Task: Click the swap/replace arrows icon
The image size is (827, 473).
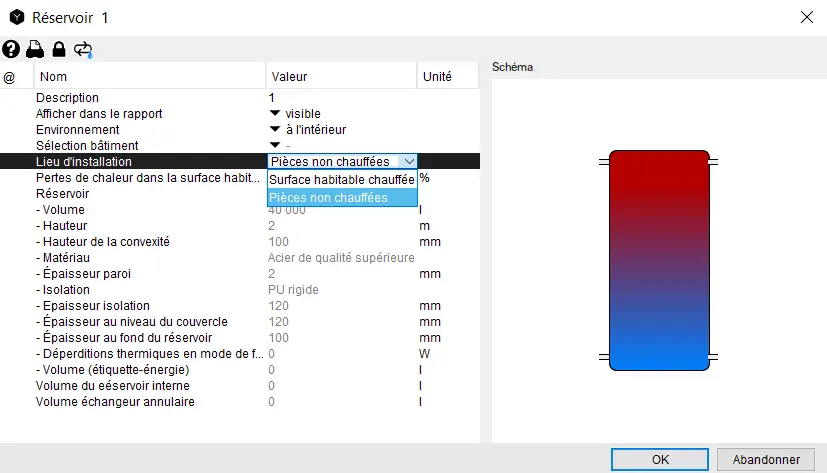Action: click(x=83, y=49)
